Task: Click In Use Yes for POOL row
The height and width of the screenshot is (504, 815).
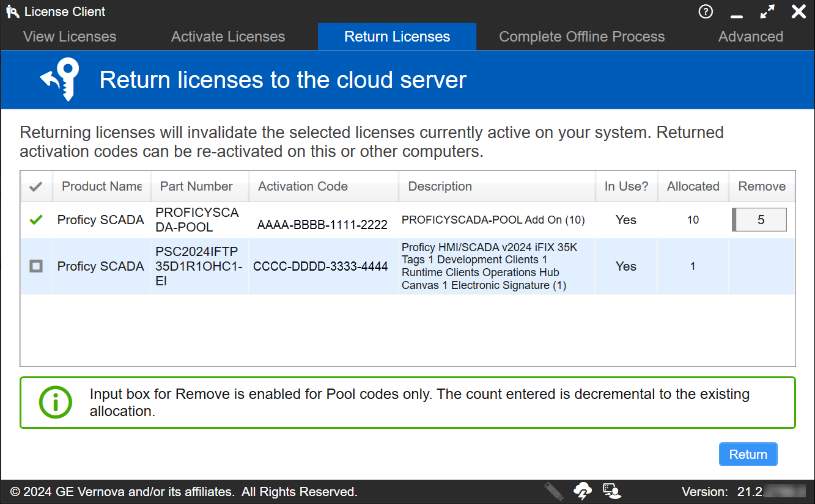Action: click(x=626, y=220)
